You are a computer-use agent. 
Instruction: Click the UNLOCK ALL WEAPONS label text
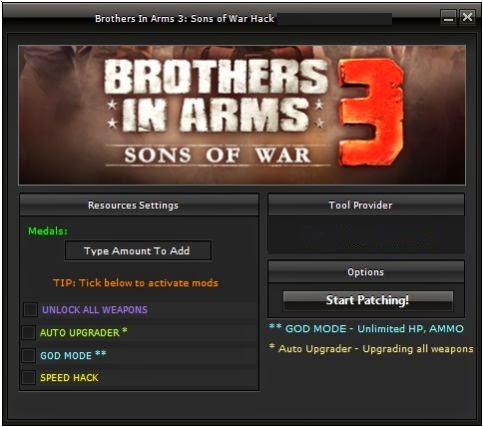click(95, 310)
